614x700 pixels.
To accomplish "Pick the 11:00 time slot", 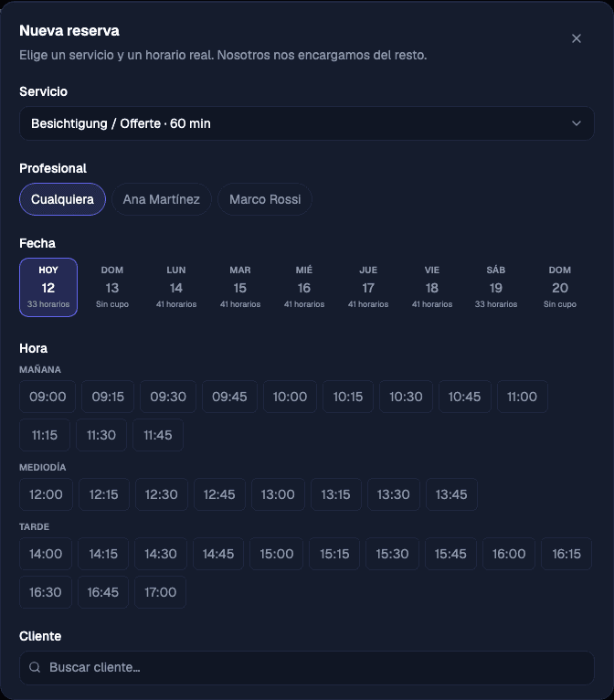I will click(x=522, y=397).
